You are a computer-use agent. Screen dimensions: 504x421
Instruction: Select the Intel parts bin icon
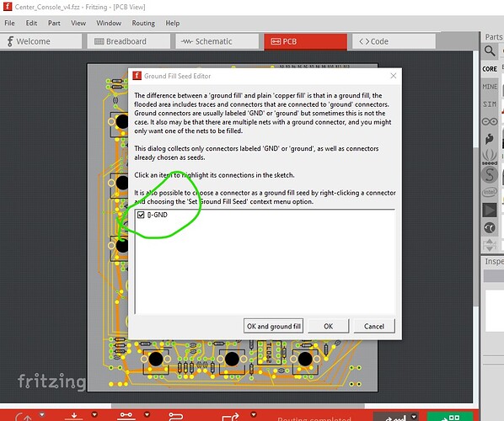pyautogui.click(x=490, y=192)
